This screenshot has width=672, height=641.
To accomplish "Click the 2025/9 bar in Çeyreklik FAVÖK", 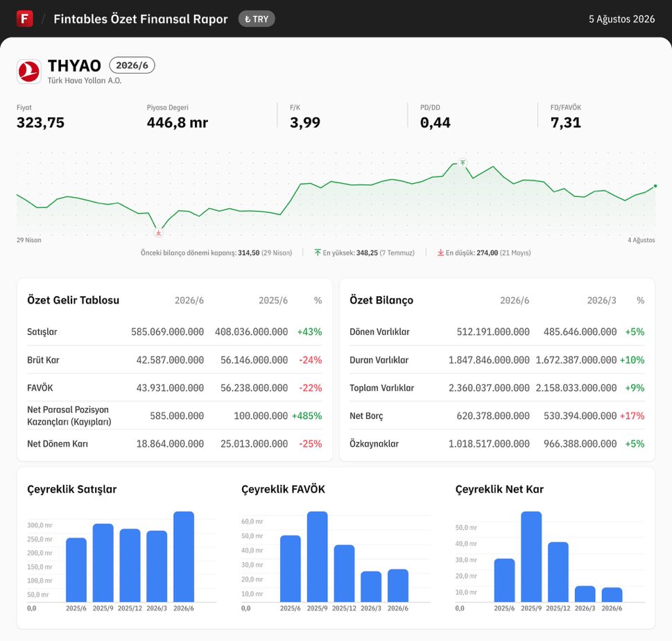I will point(317,556).
